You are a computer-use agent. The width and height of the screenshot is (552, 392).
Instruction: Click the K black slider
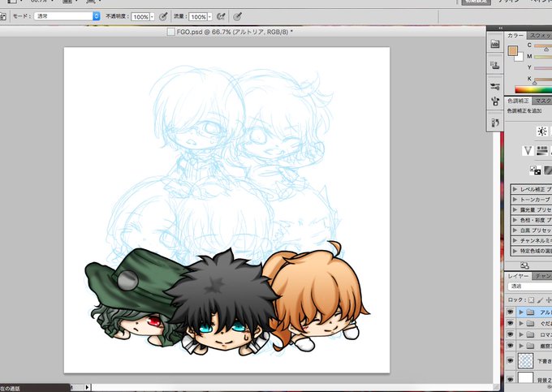click(543, 80)
